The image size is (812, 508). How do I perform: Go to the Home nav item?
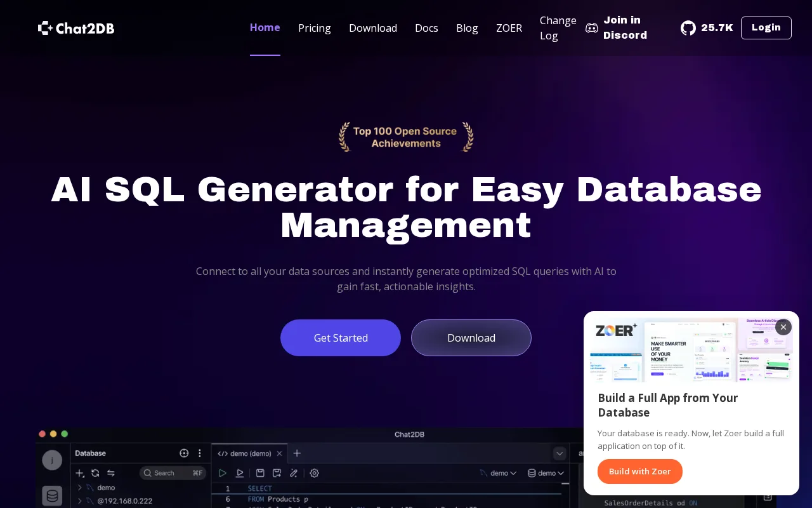265,27
